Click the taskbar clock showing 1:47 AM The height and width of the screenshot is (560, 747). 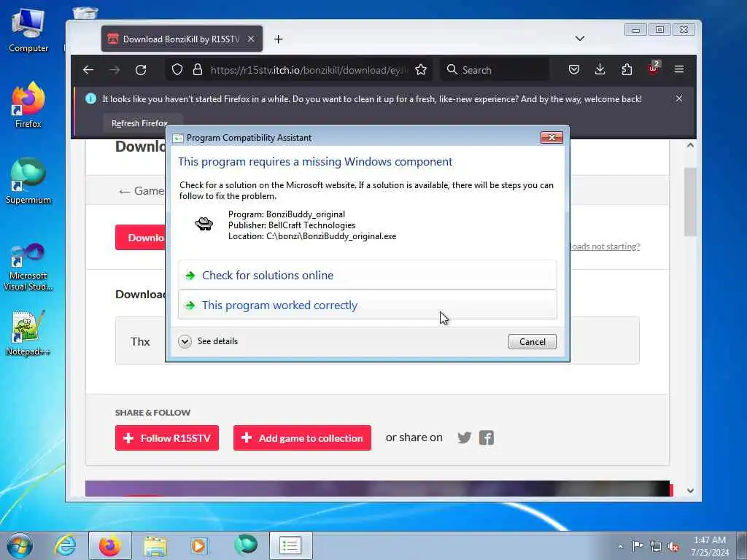click(x=710, y=546)
